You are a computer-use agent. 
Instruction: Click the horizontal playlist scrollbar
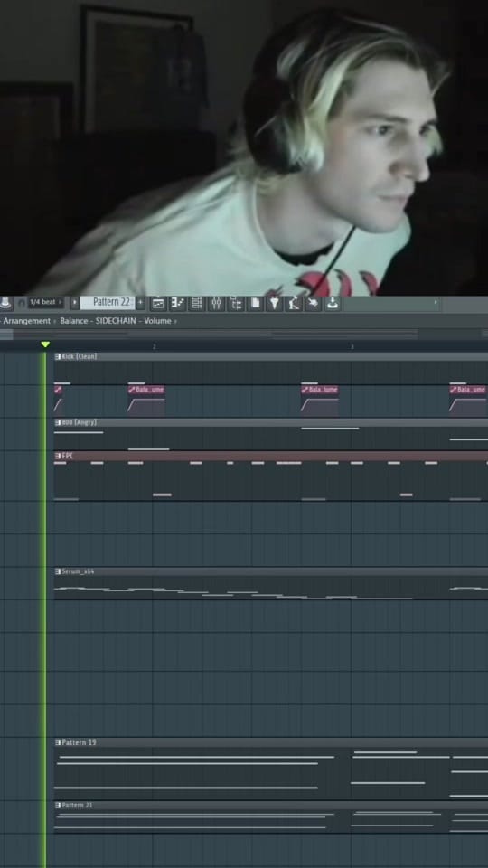(x=243, y=334)
